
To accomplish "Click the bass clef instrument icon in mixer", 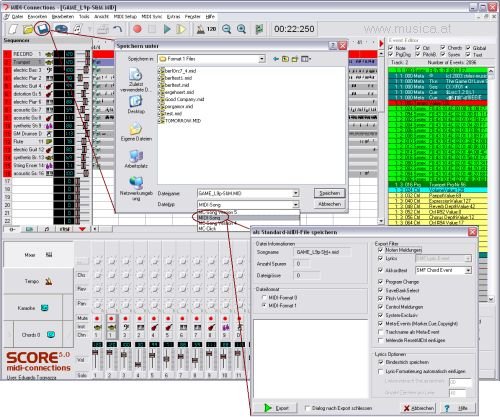I will (126, 327).
